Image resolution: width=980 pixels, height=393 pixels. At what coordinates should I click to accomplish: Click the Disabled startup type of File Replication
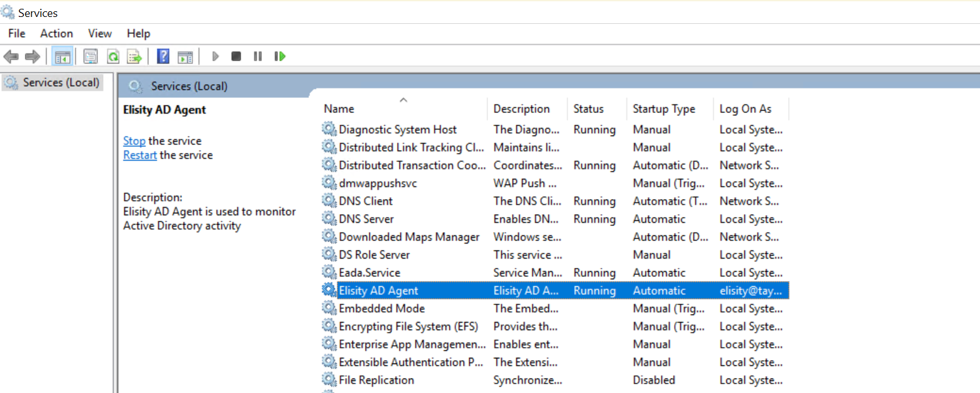click(654, 380)
